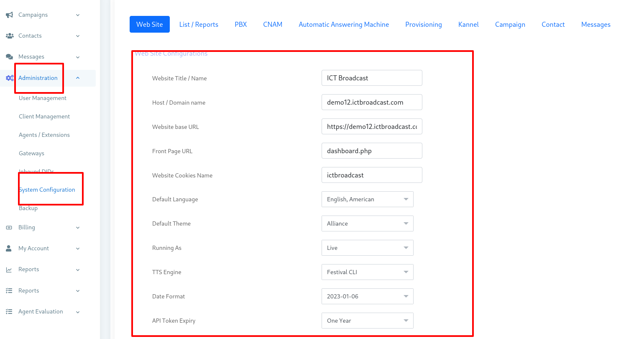Click the Billing menu label
The image size is (644, 339).
(27, 227)
